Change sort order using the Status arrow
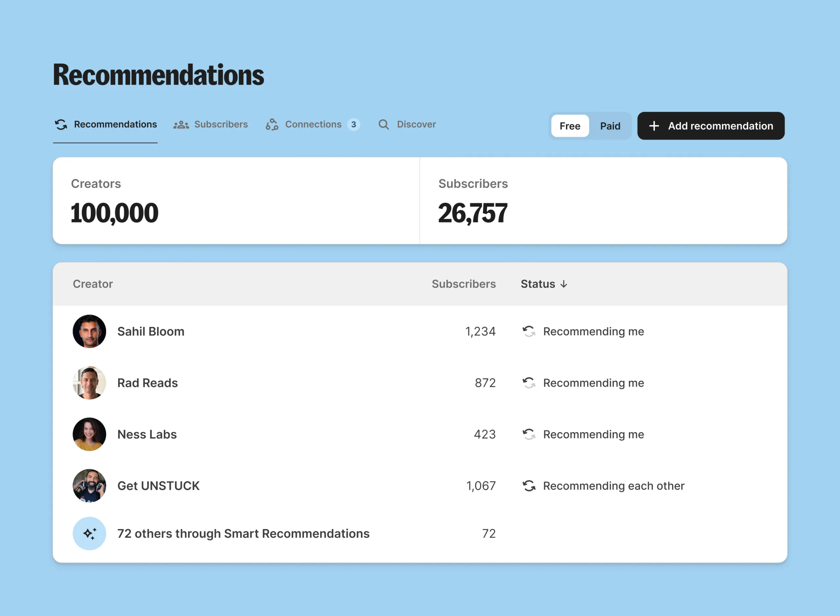840x616 pixels. tap(564, 284)
